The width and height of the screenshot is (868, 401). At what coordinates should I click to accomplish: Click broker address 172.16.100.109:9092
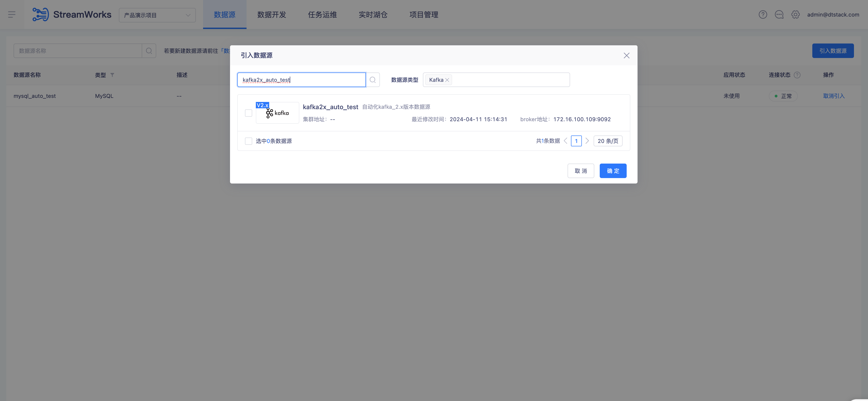tap(582, 119)
